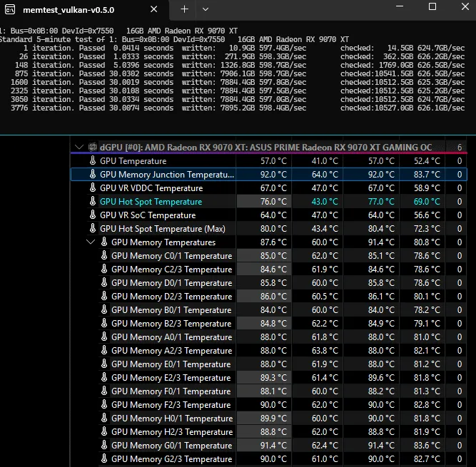
Task: Select the GPU Temperature sensor label
Action: tap(133, 161)
